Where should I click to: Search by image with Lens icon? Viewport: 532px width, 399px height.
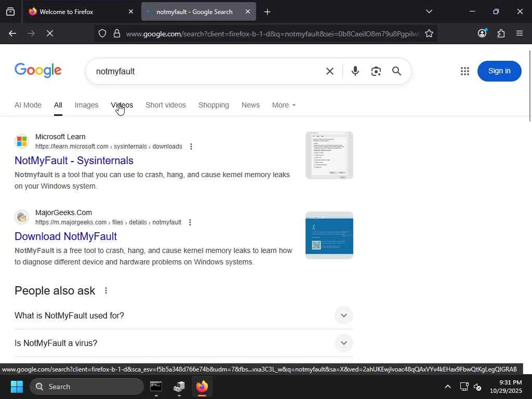[x=376, y=71]
